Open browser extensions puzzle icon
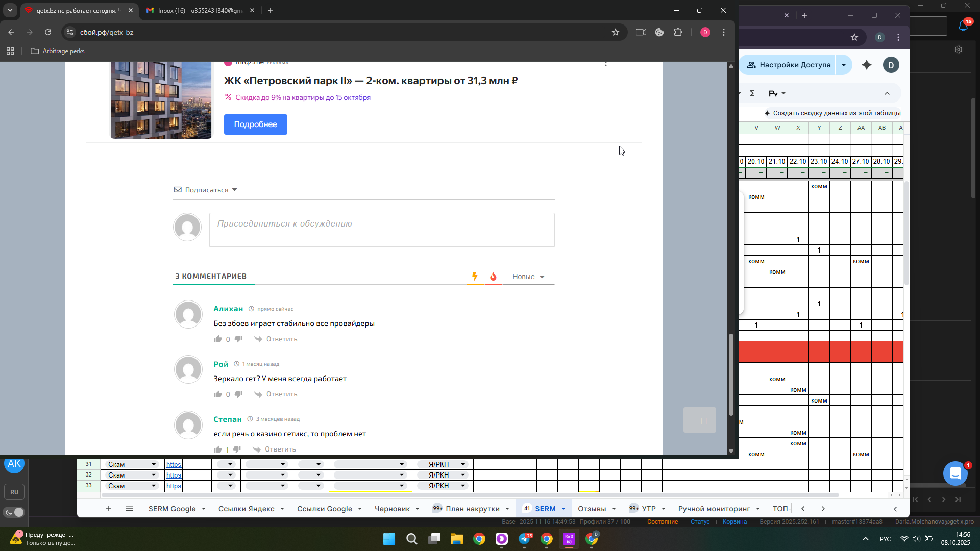 coord(678,32)
